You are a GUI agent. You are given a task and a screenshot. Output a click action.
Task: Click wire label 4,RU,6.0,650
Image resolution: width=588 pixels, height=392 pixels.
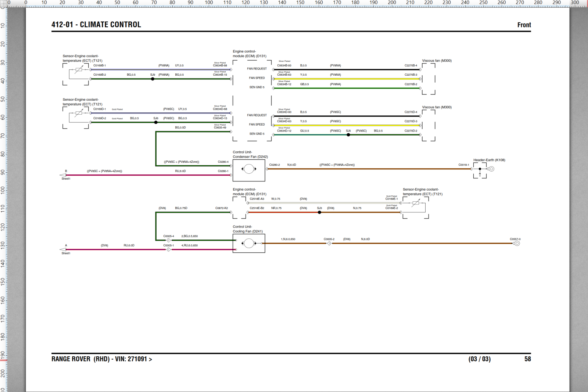click(x=190, y=245)
